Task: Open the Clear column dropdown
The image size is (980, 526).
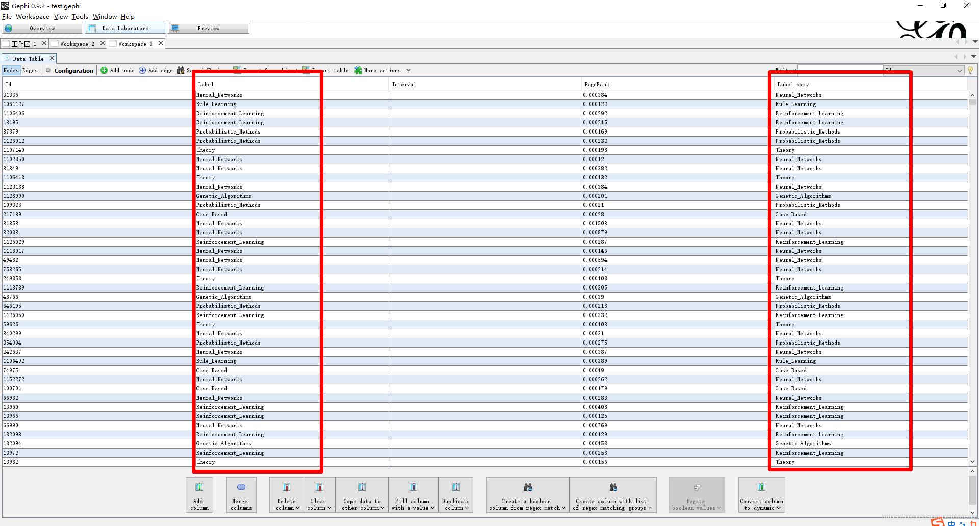Action: pos(319,495)
